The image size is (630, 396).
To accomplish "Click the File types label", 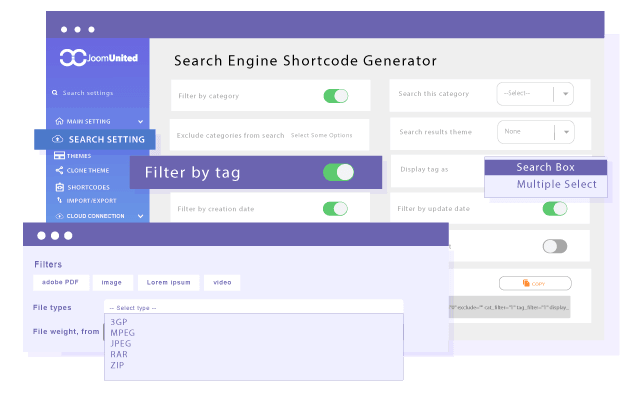I will [52, 307].
